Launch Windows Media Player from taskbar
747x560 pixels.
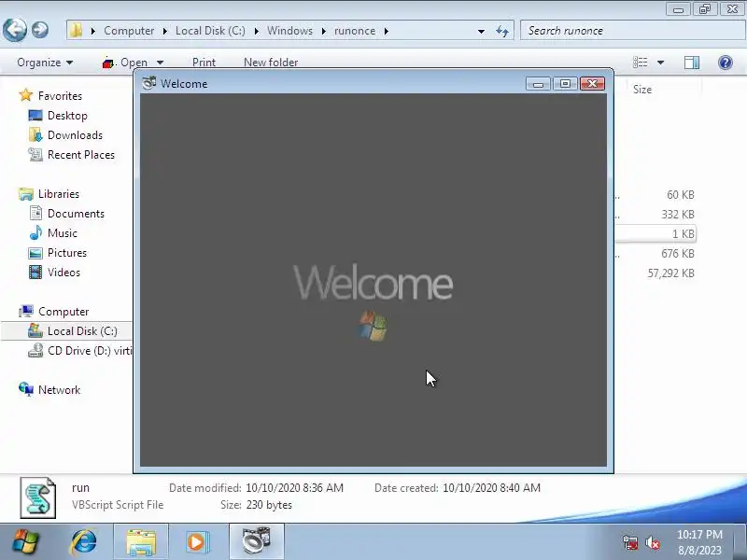196,542
